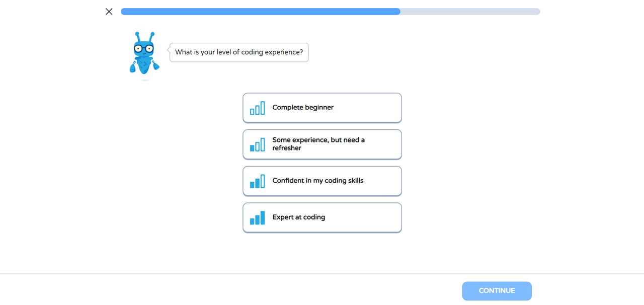Click the full-bars icon beside Expert at coding
644x305 pixels.
click(257, 217)
